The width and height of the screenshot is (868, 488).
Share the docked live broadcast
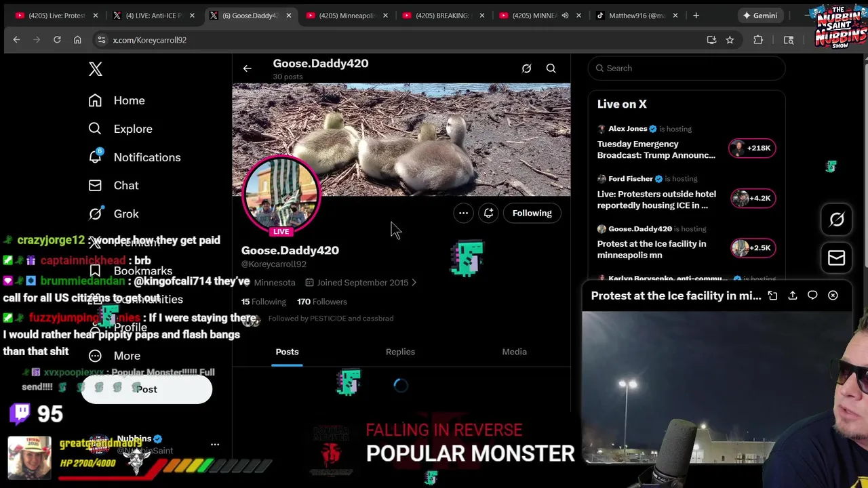793,296
